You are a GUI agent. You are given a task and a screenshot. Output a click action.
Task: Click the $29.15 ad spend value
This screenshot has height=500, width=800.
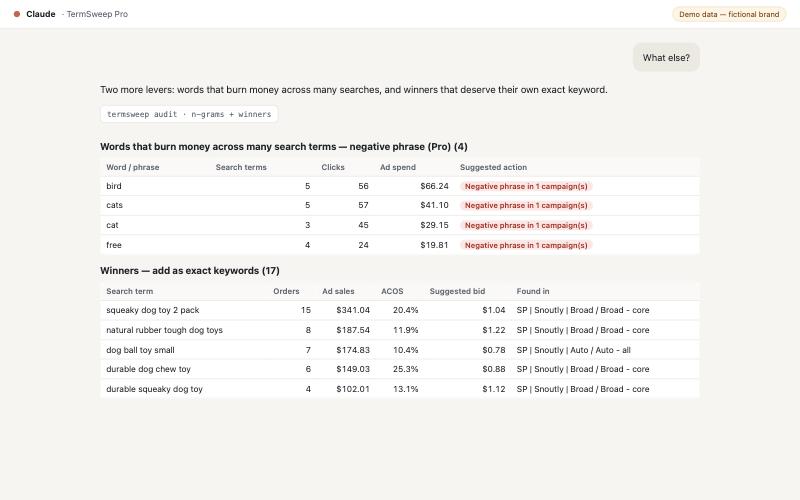434,225
